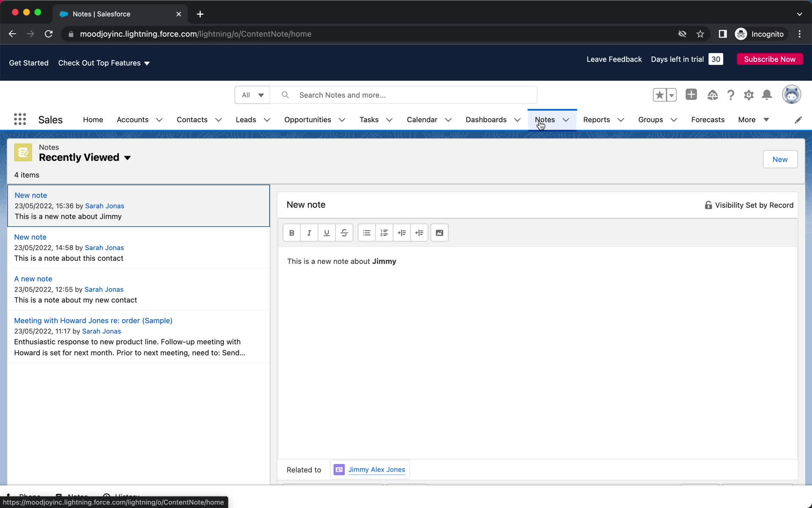Image resolution: width=812 pixels, height=508 pixels.
Task: Open the global actions plus icon
Action: pos(691,94)
